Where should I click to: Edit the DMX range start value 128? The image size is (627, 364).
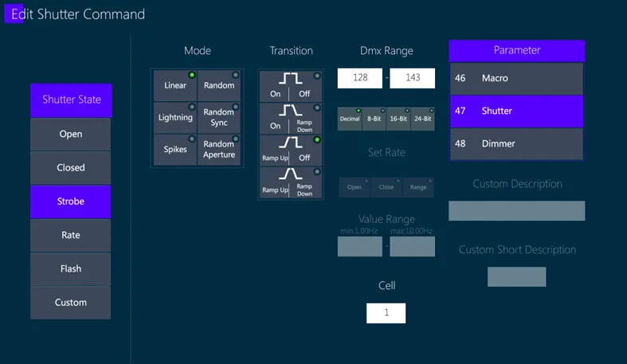[x=360, y=78]
